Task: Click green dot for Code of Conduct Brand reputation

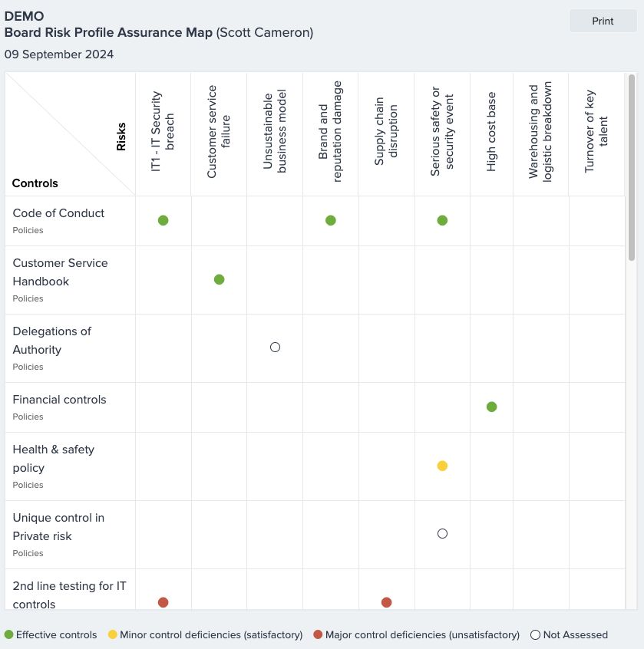Action: (x=330, y=220)
